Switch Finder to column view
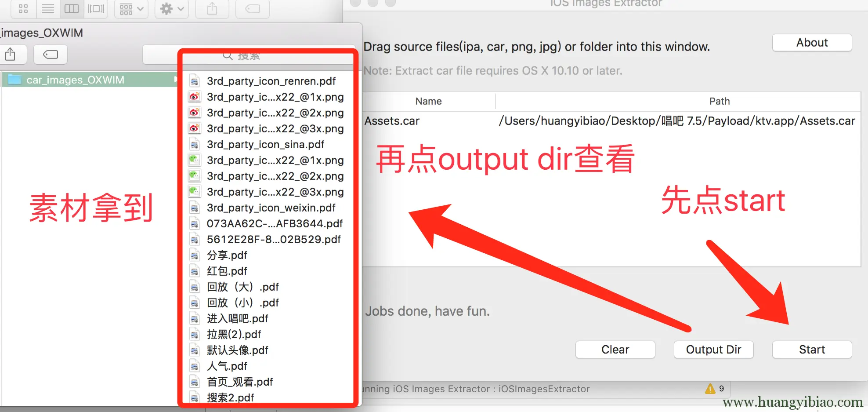Screen dimensions: 868x412 pos(72,8)
